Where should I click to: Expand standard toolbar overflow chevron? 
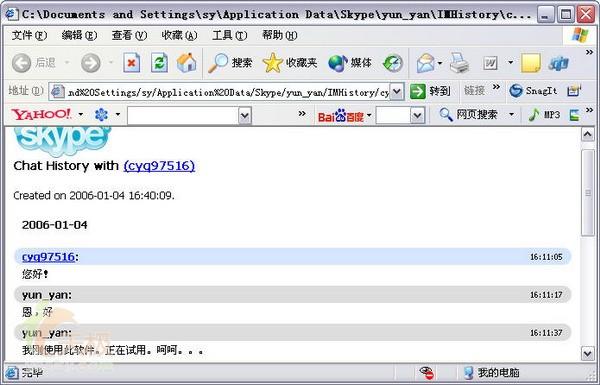coord(589,52)
